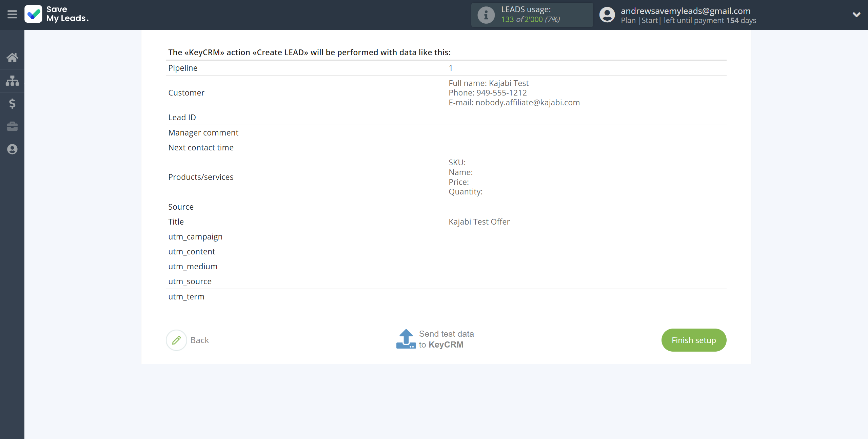Open the hamburger menu
This screenshot has height=439, width=868.
point(12,15)
